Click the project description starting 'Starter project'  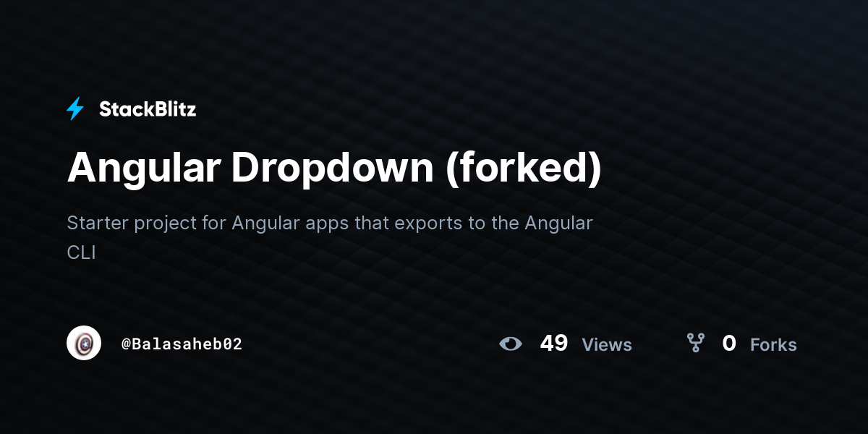(330, 237)
